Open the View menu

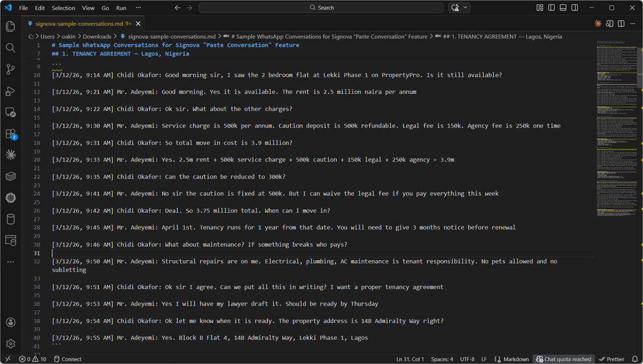coord(88,7)
